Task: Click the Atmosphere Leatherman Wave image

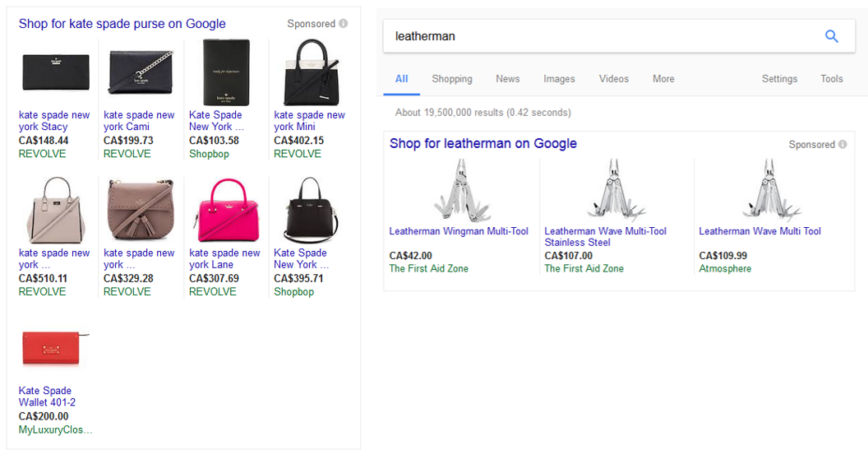Action: click(x=771, y=191)
